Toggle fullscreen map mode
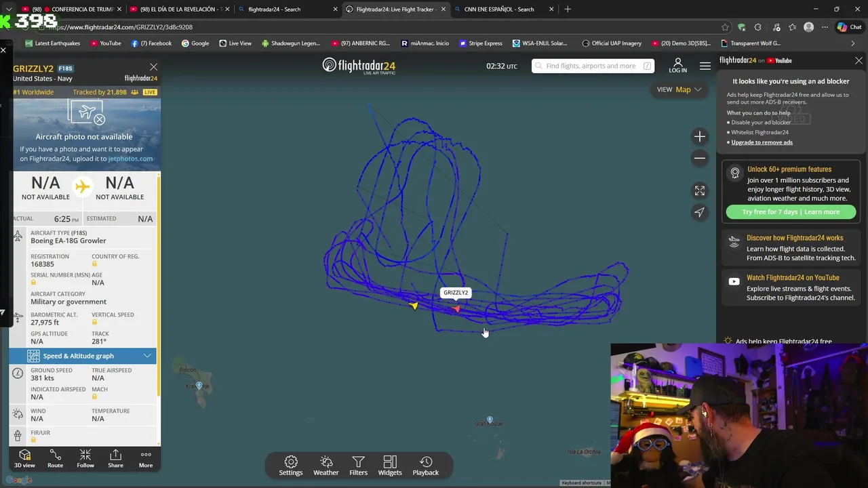The image size is (868, 488). 700,191
